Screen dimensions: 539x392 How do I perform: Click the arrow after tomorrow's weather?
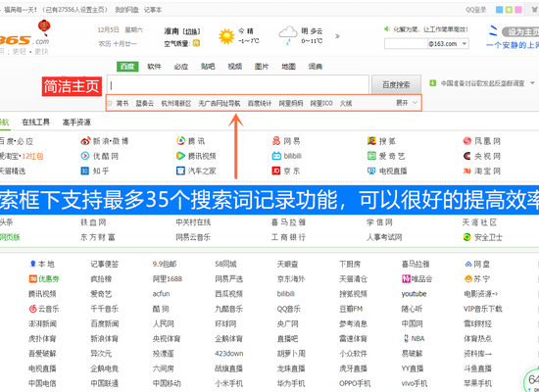tap(337, 36)
